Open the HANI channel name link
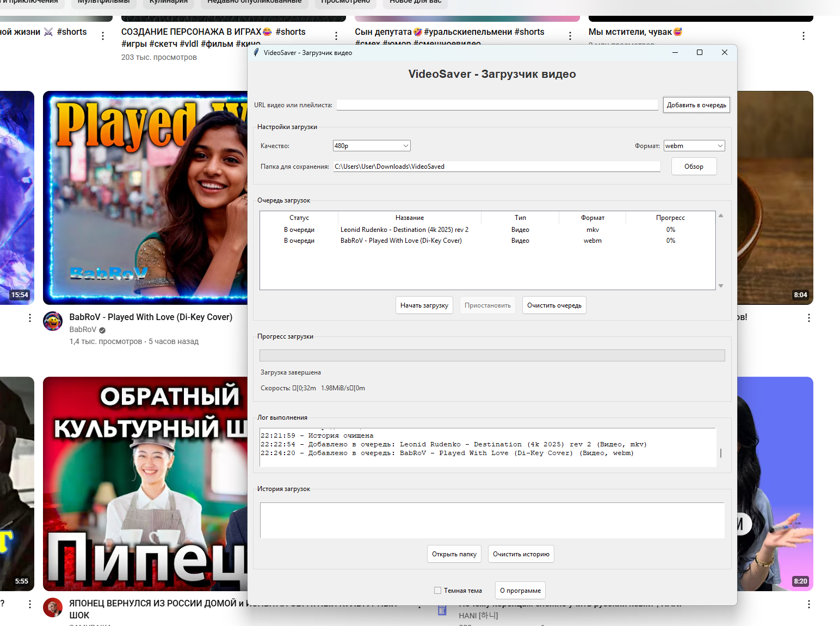Viewport: 840px width, 626px height. [x=478, y=616]
